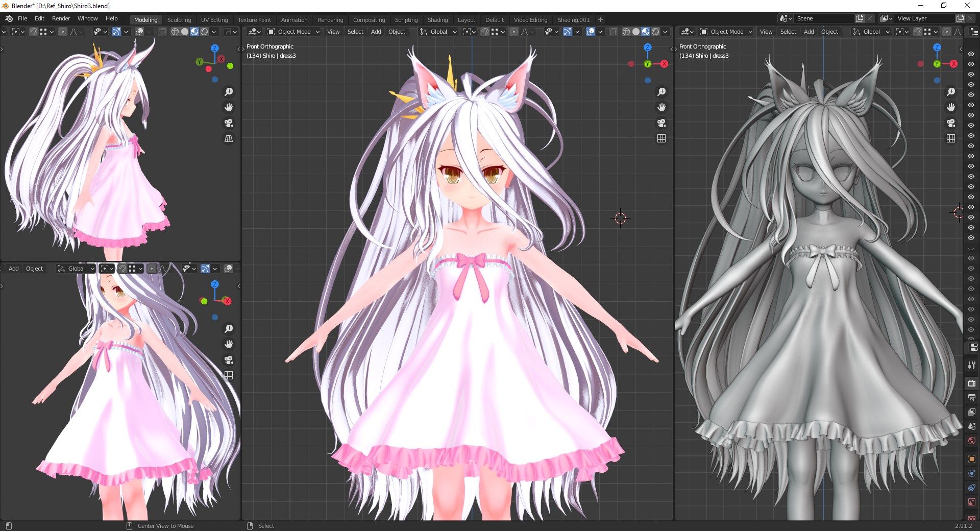This screenshot has height=531, width=980.
Task: Click the pan hand icon in center viewport
Action: coord(661,107)
